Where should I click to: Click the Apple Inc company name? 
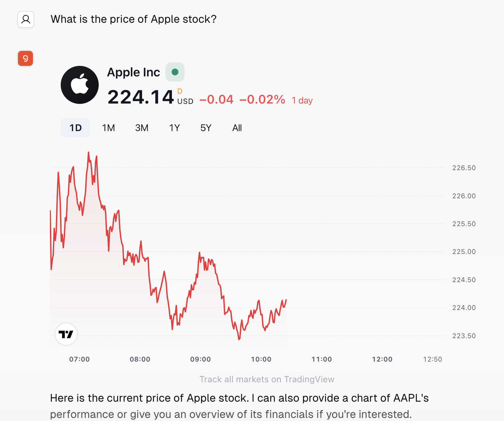(x=133, y=72)
